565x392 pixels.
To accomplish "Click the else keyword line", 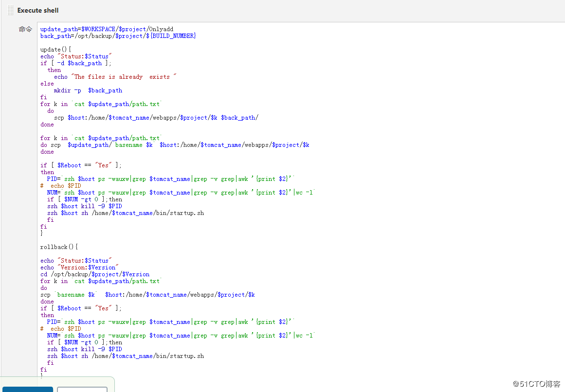I will click(x=47, y=84).
